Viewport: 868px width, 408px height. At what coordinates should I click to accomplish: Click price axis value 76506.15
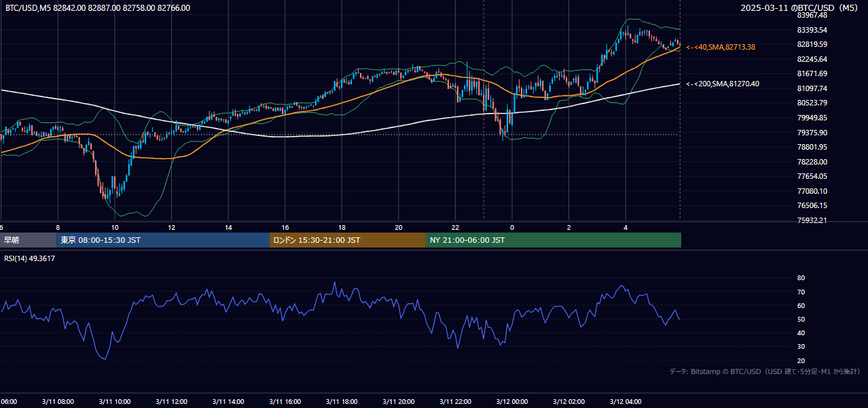click(812, 205)
